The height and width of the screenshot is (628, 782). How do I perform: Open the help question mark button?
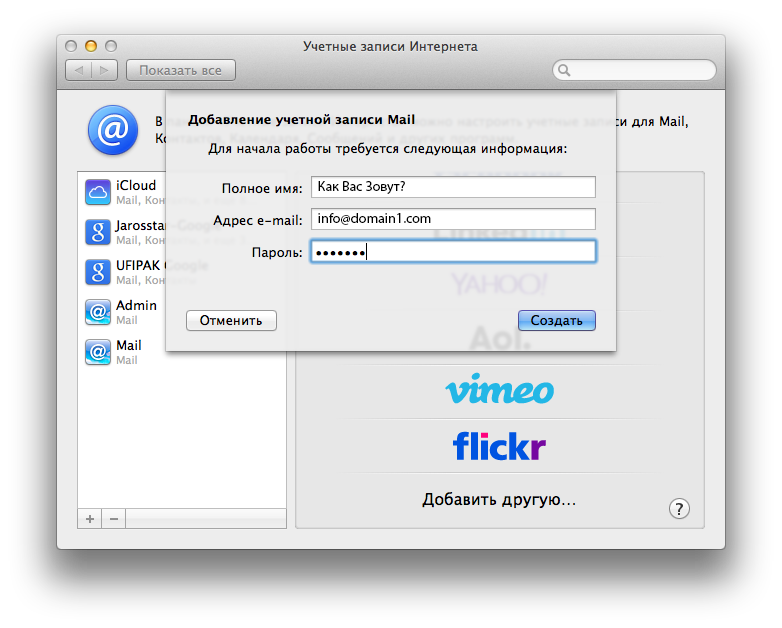point(679,509)
